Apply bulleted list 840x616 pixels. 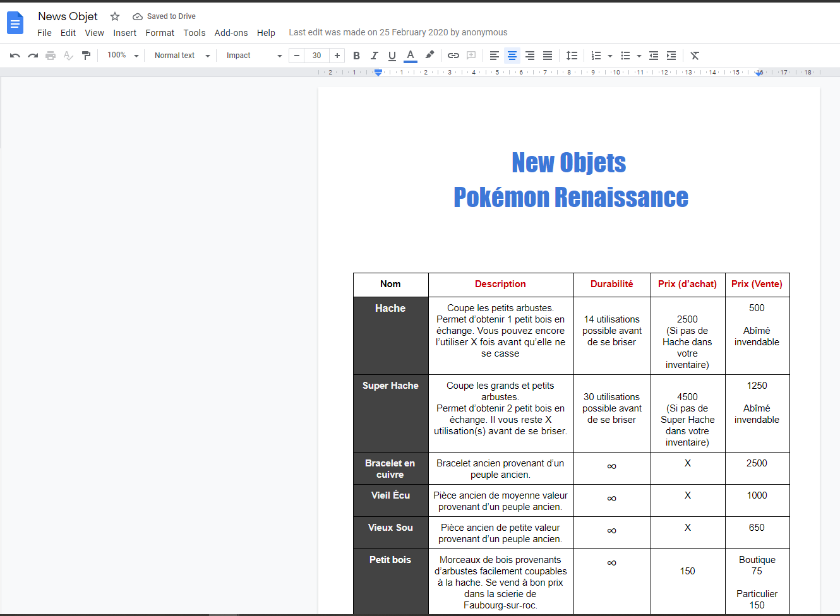[625, 56]
